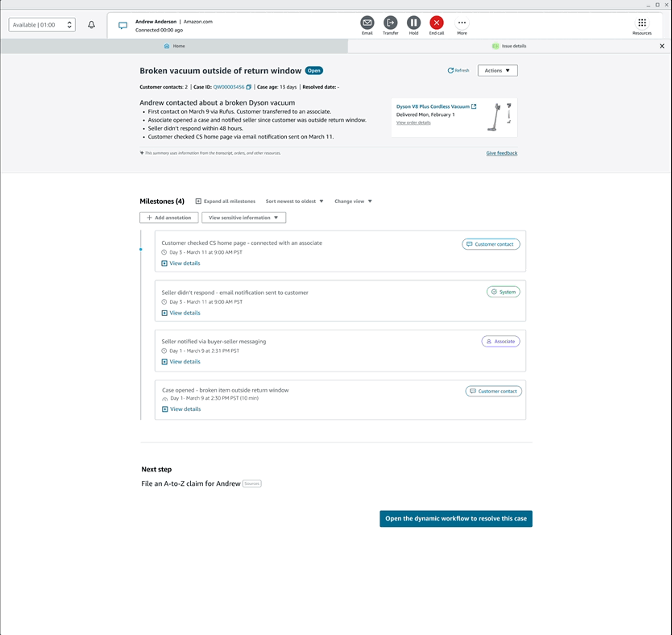Put the call on Hold
This screenshot has height=635, width=672.
tap(413, 23)
